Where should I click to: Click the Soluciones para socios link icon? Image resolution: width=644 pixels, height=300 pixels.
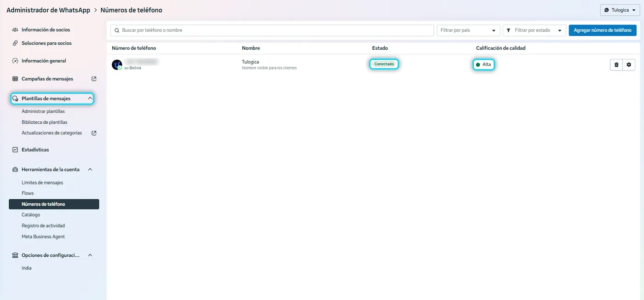pyautogui.click(x=15, y=43)
